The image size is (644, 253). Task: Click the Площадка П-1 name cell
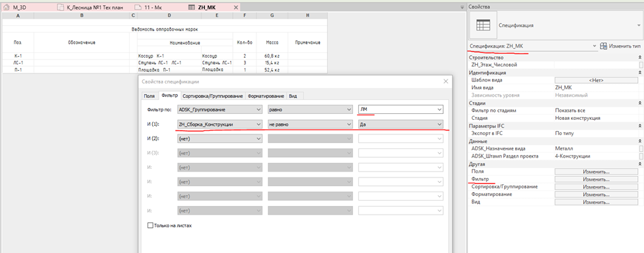point(169,70)
